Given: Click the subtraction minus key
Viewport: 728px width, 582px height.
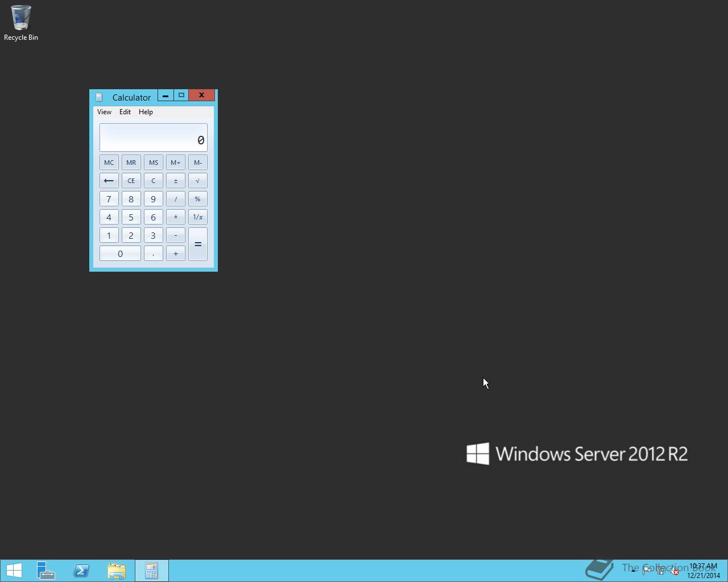Looking at the screenshot, I should [175, 235].
